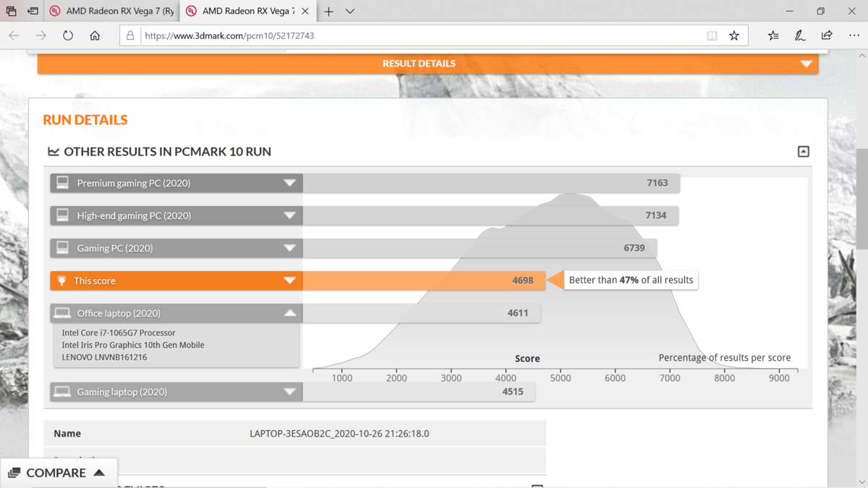Go forward to the next page
The image size is (868, 488).
41,35
